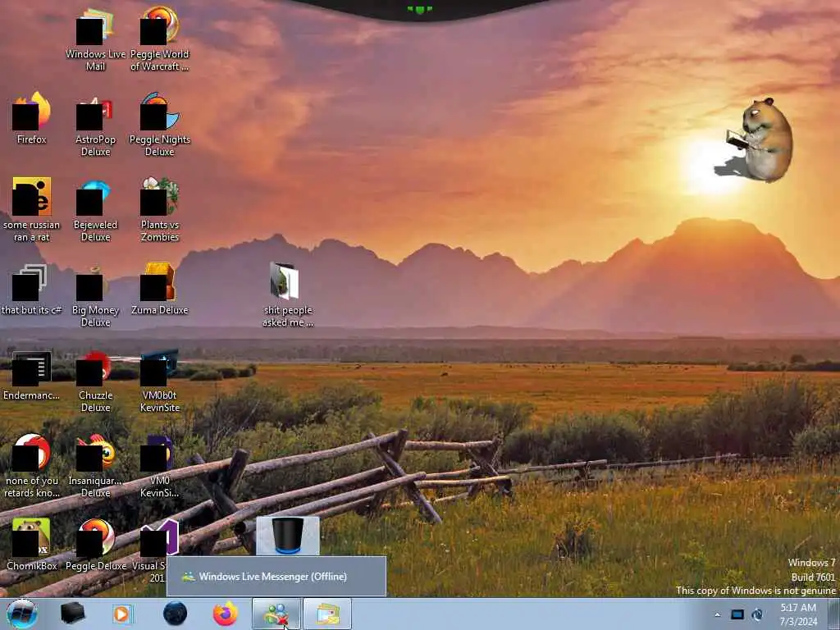This screenshot has height=630, width=840.
Task: Launch Bejeweled Deluxe desktop icon
Action: tap(95, 209)
